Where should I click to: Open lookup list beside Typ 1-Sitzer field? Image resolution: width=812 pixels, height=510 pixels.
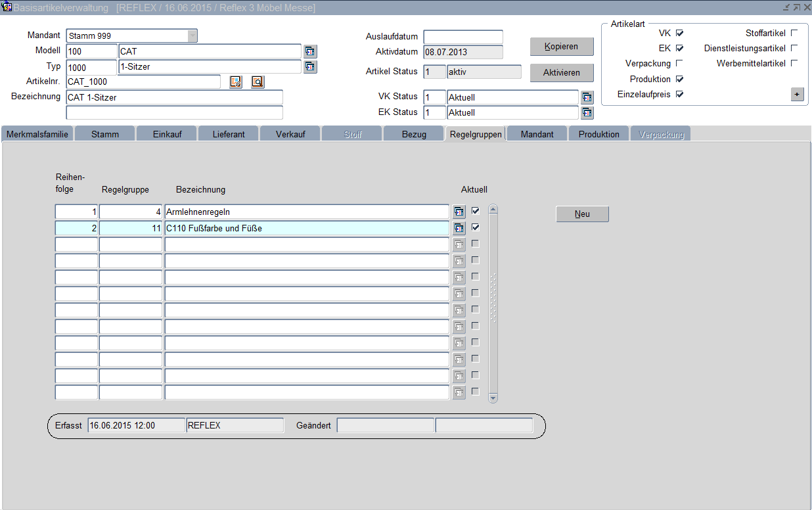click(x=310, y=66)
